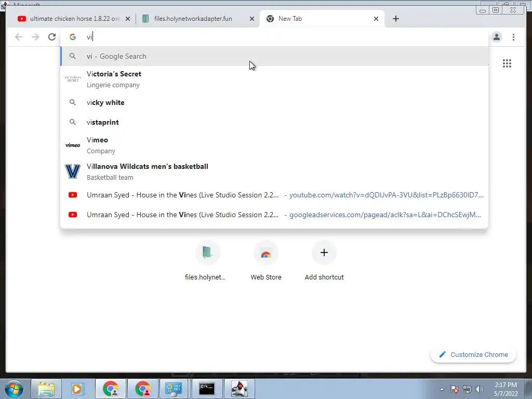Select Villanova Wildcats men's basketball suggestion
Image resolution: width=532 pixels, height=399 pixels.
274,171
